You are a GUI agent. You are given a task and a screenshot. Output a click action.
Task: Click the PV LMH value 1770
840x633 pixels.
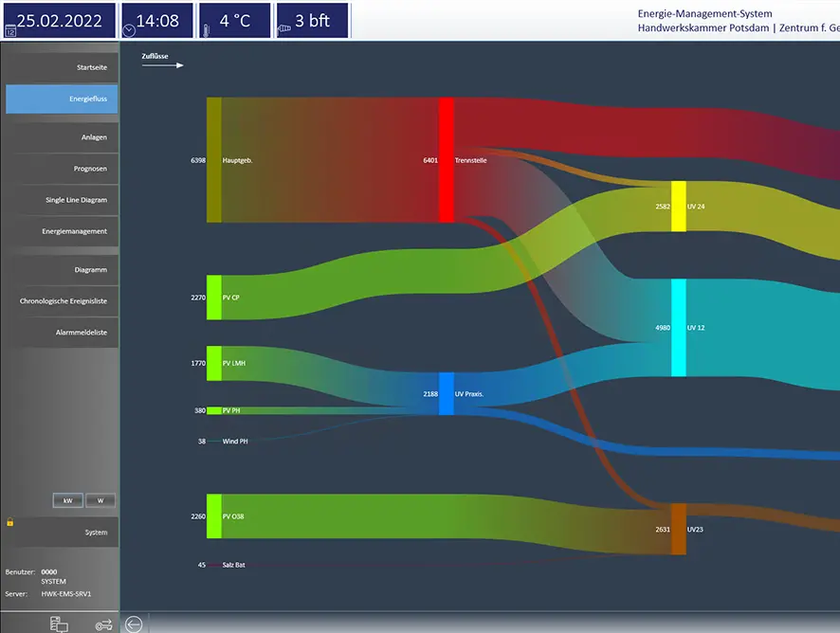point(198,364)
